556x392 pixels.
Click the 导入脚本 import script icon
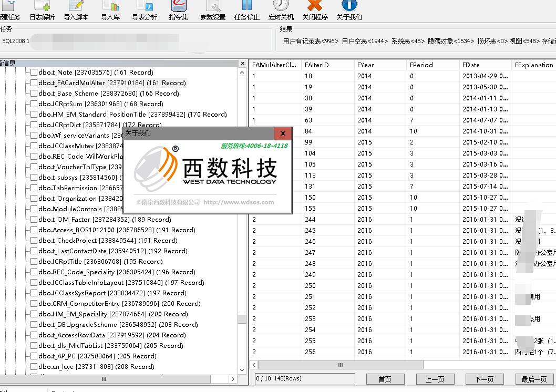click(76, 11)
